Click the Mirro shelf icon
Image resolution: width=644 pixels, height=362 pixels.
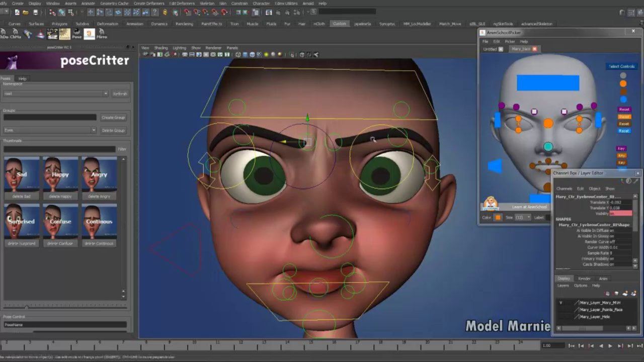pyautogui.click(x=102, y=34)
